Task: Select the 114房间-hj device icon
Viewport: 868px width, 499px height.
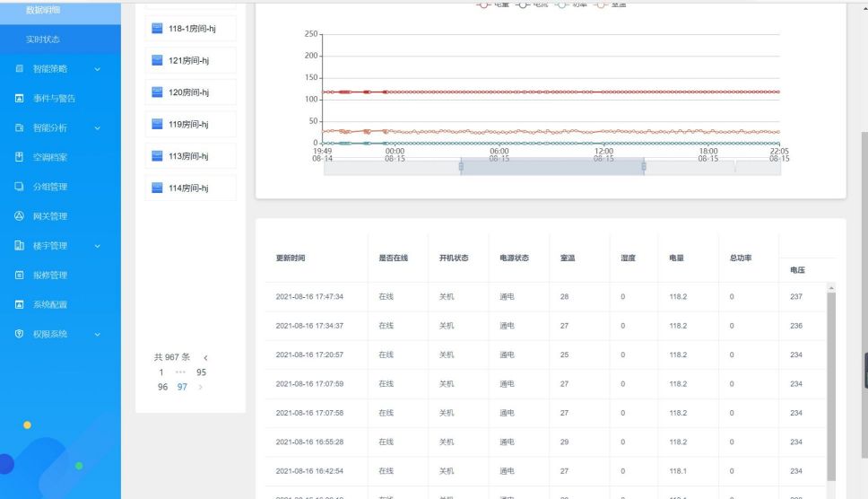Action: [x=157, y=188]
